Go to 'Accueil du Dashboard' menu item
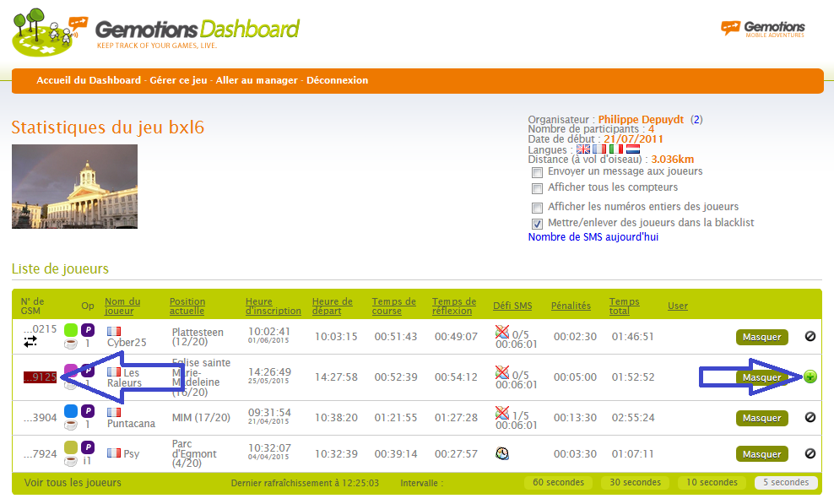 [x=89, y=80]
